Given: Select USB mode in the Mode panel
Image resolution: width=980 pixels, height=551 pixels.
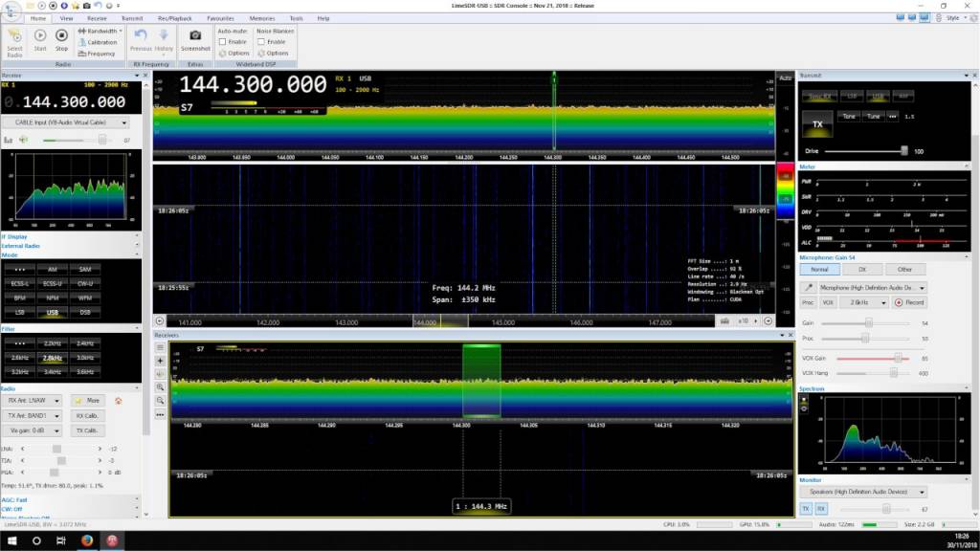Looking at the screenshot, I should [x=53, y=313].
